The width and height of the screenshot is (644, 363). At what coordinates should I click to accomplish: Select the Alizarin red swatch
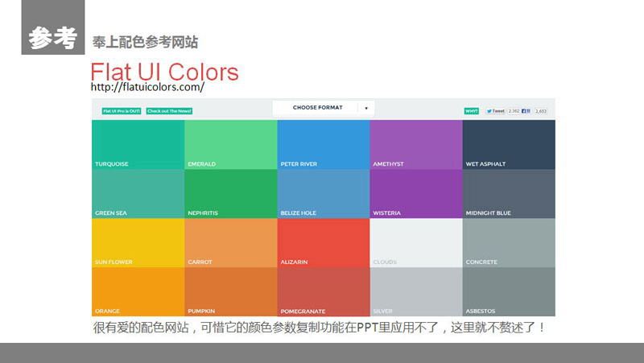[x=323, y=241]
